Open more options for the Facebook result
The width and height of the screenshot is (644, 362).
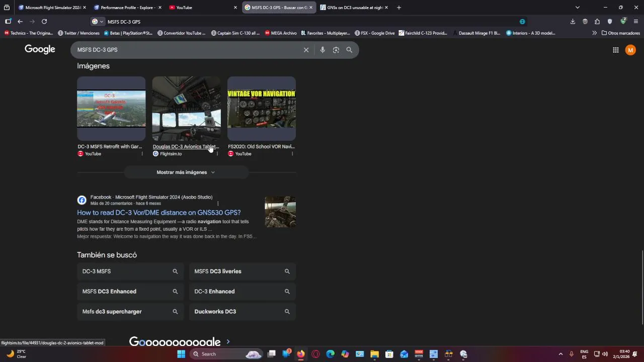click(218, 204)
